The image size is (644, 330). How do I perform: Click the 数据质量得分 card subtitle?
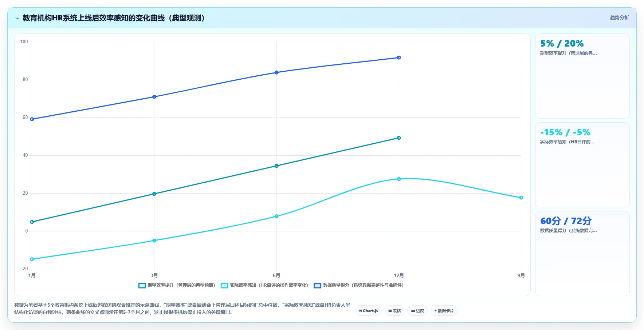point(568,231)
